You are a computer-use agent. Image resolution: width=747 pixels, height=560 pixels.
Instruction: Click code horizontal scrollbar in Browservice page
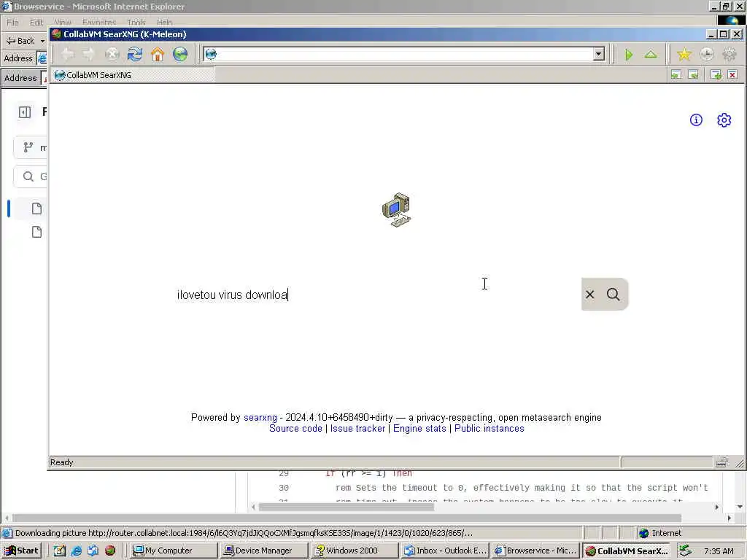[347, 507]
